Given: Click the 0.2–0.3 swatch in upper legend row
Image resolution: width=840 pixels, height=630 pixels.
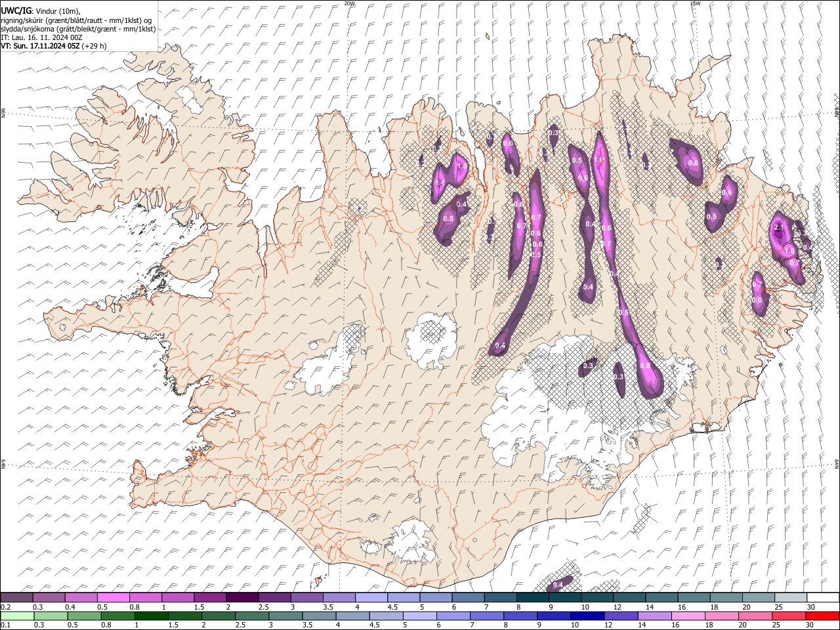Looking at the screenshot, I should pyautogui.click(x=17, y=598).
